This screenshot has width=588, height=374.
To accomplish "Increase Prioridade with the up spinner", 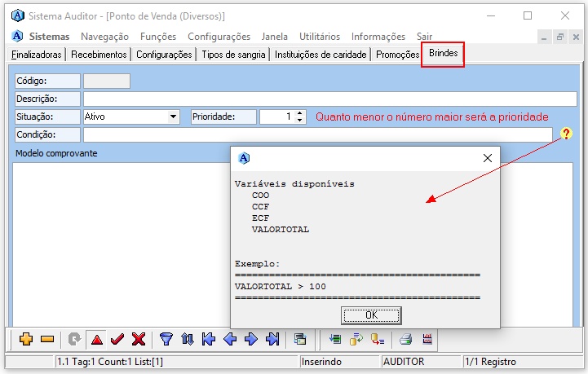I will [299, 113].
